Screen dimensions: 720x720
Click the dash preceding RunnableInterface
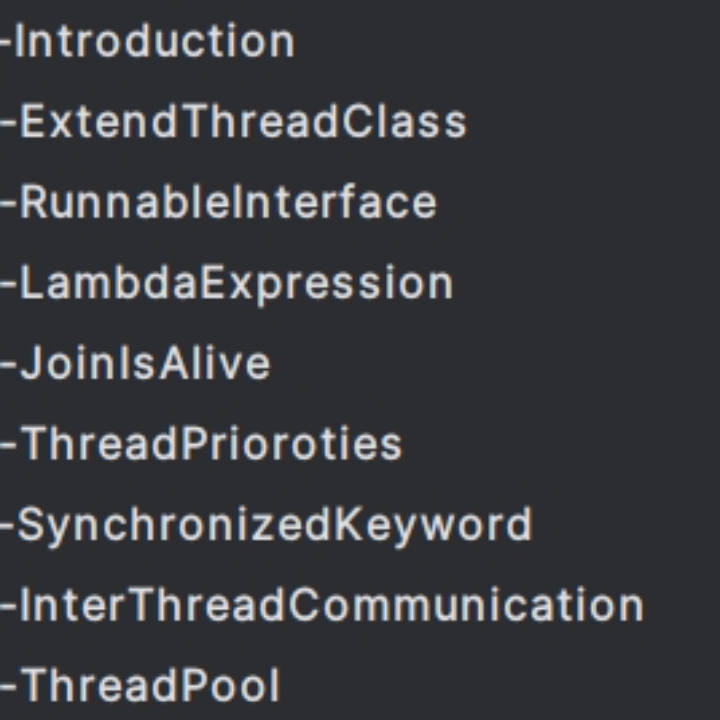(7, 204)
